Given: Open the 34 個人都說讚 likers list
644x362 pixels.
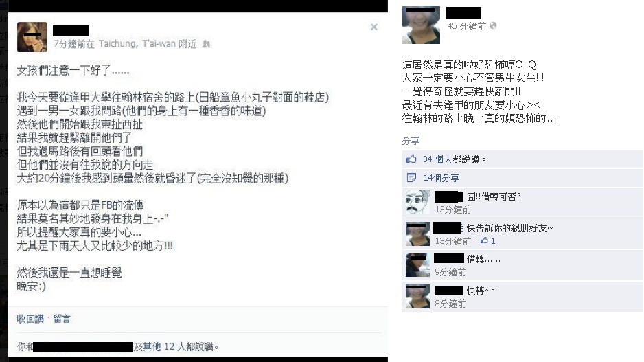Looking at the screenshot, I should coord(451,159).
